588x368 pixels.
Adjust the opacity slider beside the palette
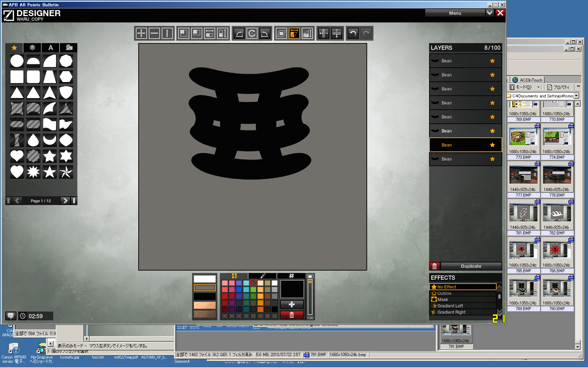310,297
